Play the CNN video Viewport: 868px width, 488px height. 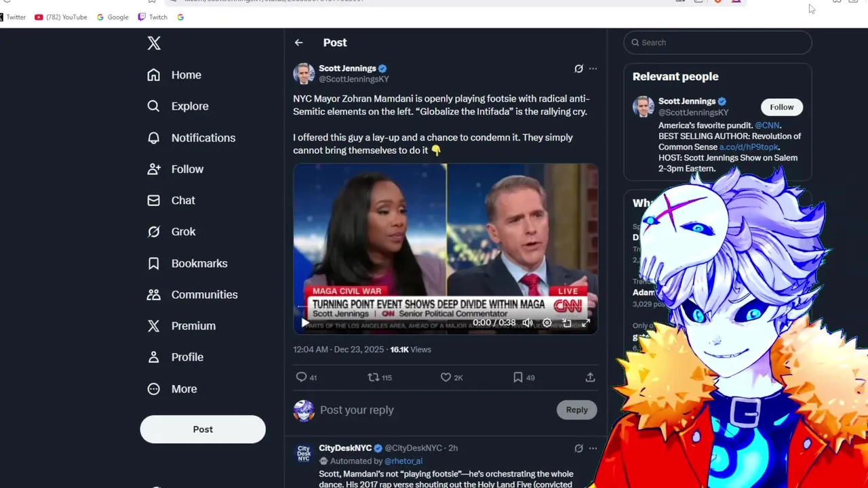point(304,323)
